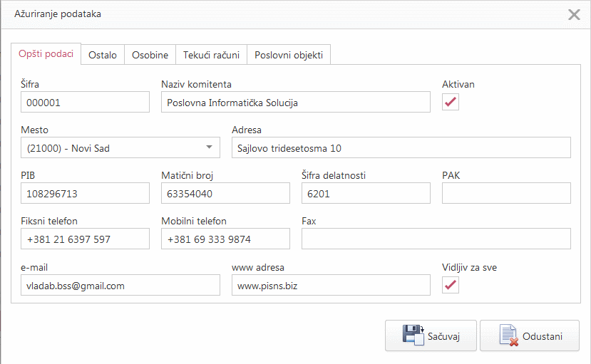Image resolution: width=591 pixels, height=364 pixels.
Task: Uncheck the Aktivan checkbox
Action: (451, 103)
